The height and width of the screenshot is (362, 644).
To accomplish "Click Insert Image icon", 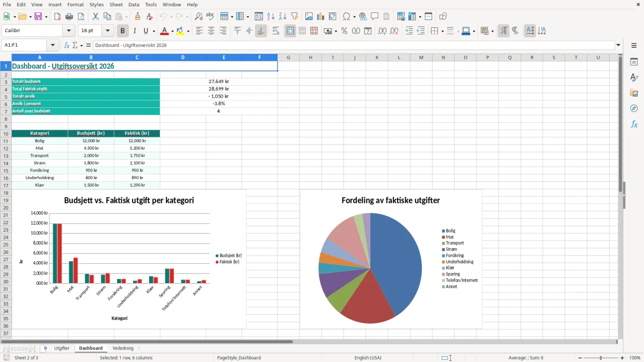I will 309,17.
